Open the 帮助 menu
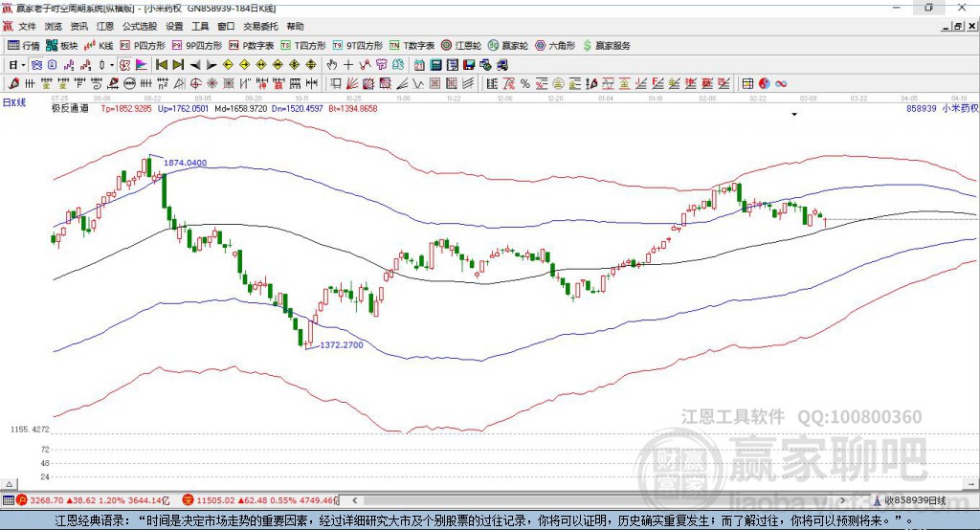Image resolution: width=980 pixels, height=530 pixels. (295, 26)
